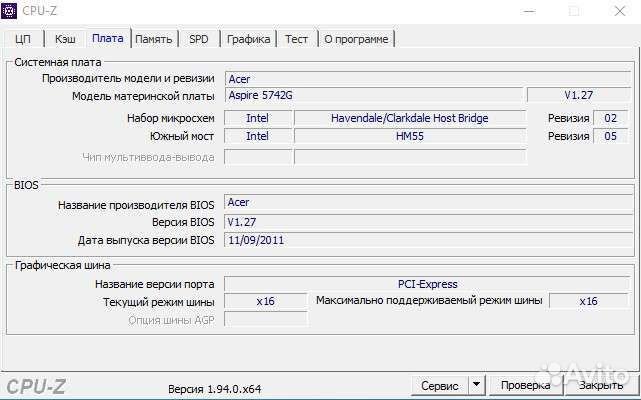Screen dimensions: 641x400
Task: Click the Название производителя BIOS label
Action: [136, 205]
